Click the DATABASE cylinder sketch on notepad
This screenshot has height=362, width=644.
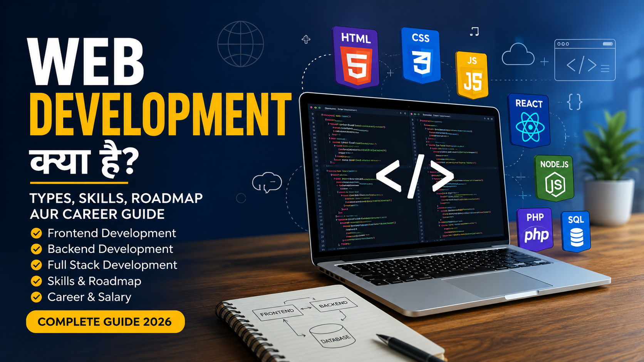(x=332, y=336)
